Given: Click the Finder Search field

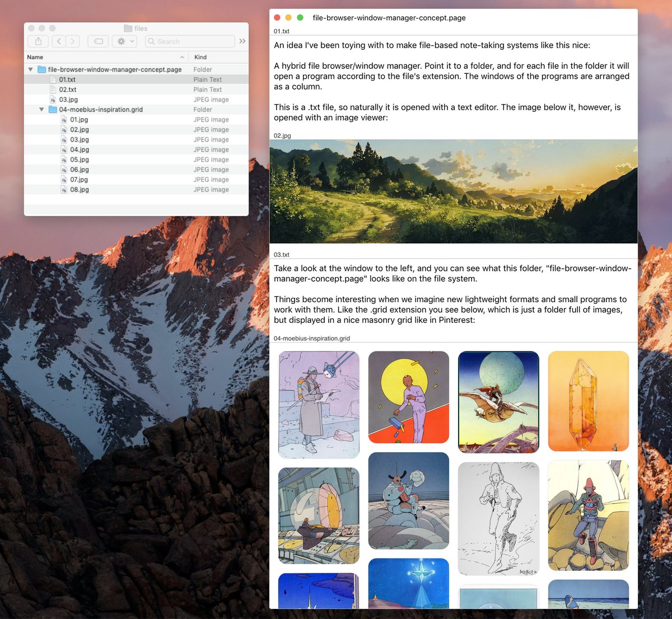Looking at the screenshot, I should click(x=190, y=41).
